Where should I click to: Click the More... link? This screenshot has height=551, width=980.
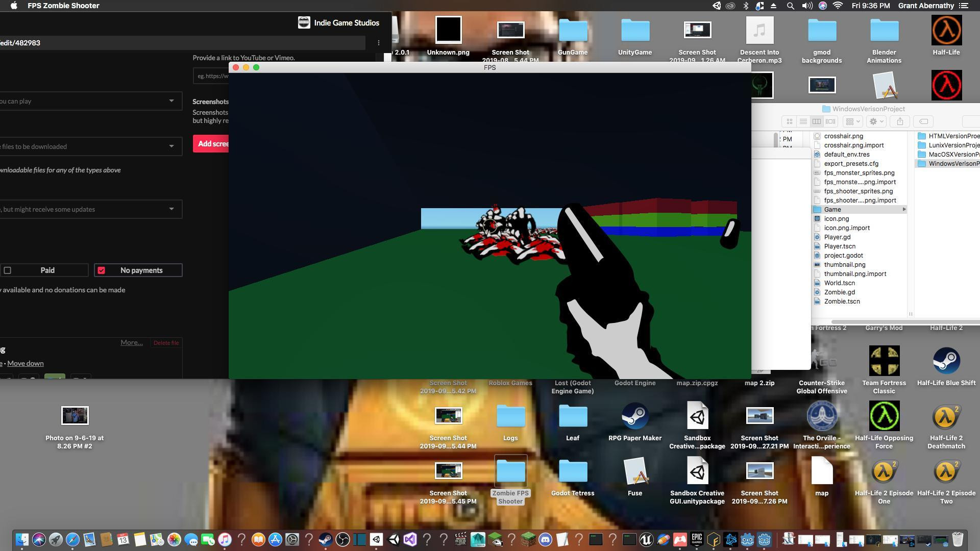click(x=132, y=342)
